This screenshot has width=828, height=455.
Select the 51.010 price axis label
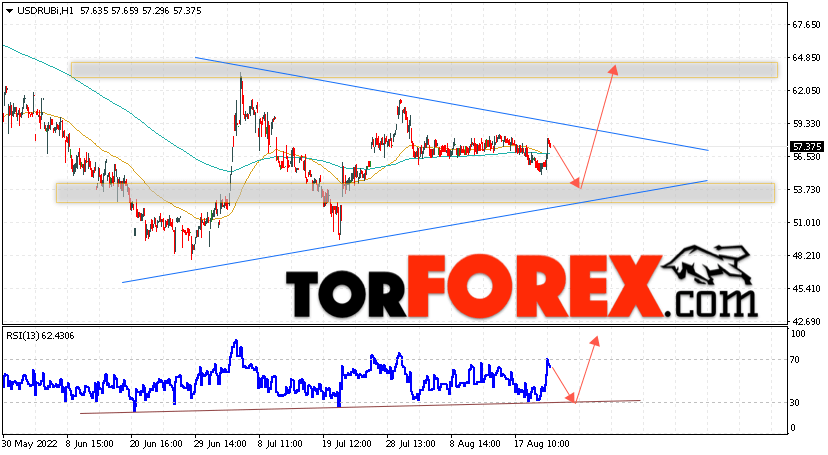(806, 223)
